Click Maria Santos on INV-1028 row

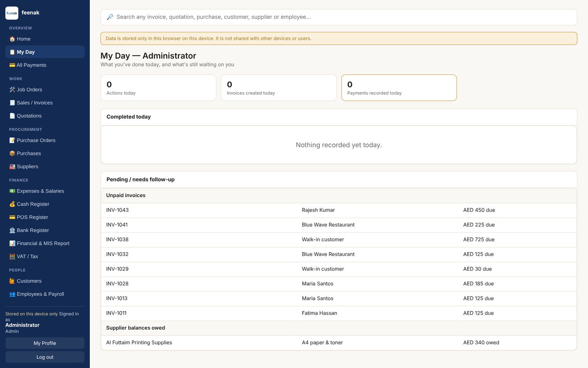click(318, 284)
